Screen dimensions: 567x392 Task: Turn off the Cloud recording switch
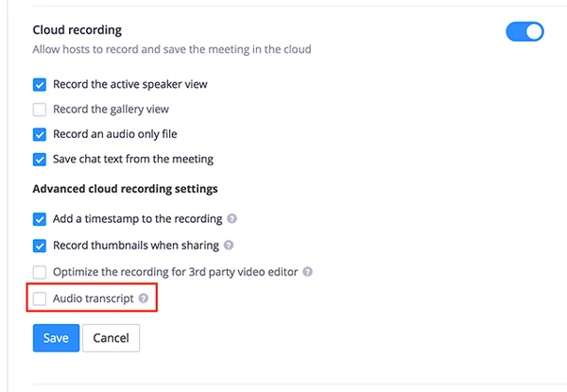tap(524, 32)
